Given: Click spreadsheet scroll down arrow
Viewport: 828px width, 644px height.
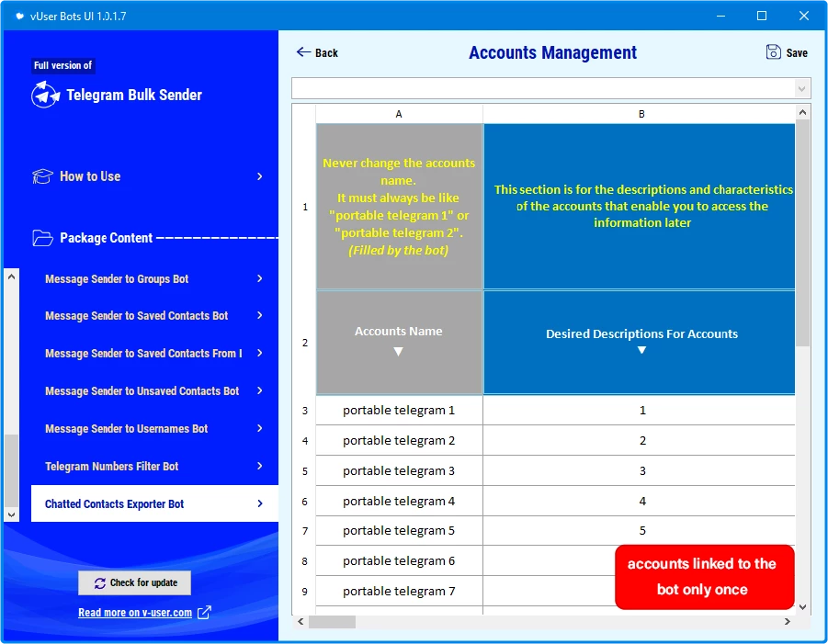Looking at the screenshot, I should point(802,607).
